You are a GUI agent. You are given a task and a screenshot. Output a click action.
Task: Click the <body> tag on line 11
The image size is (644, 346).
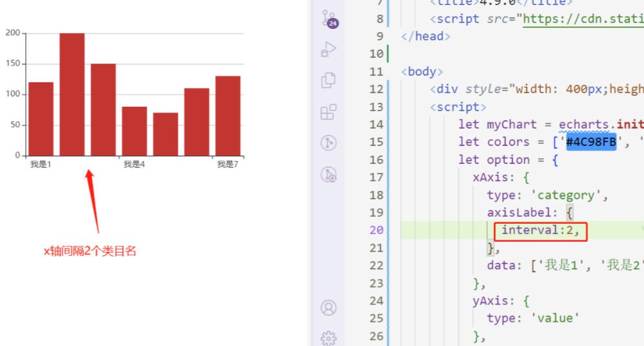tap(422, 71)
